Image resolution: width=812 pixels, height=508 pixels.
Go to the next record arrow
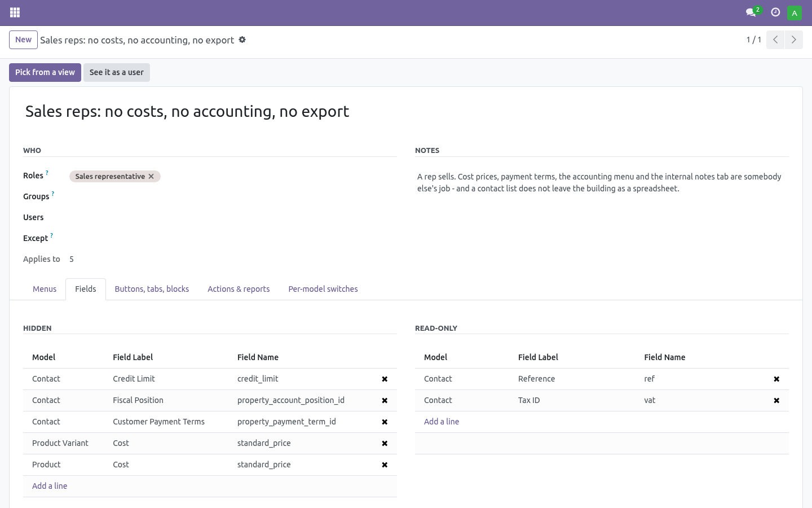793,40
